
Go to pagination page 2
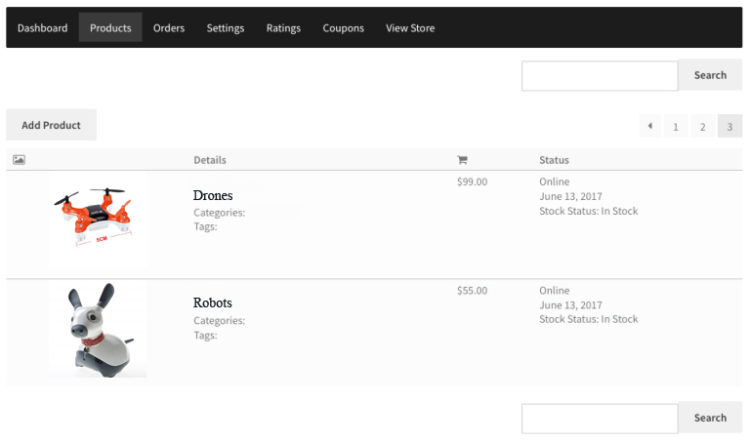[x=703, y=126]
